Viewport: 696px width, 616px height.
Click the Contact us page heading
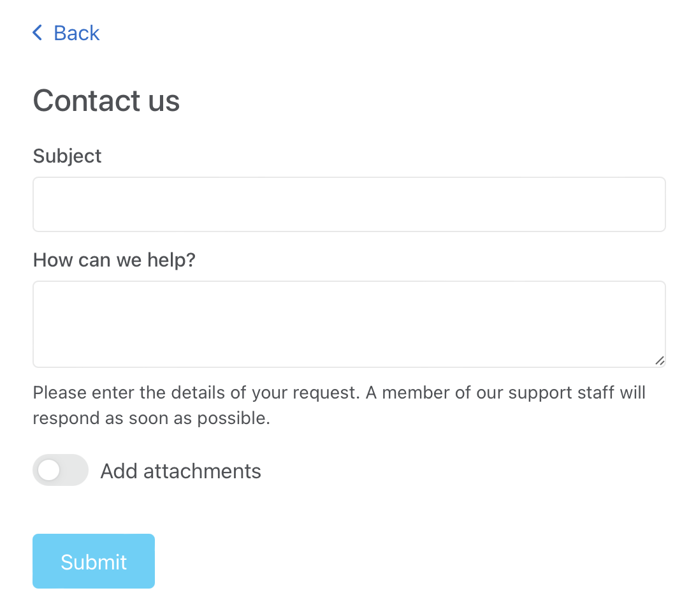pos(106,101)
